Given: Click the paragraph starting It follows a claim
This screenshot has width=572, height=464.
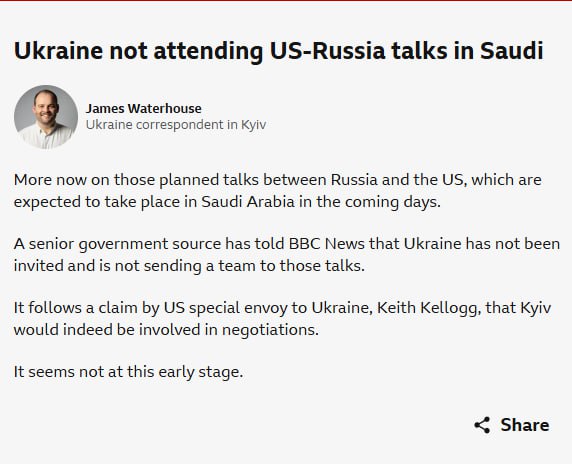Looking at the screenshot, I should [x=282, y=318].
